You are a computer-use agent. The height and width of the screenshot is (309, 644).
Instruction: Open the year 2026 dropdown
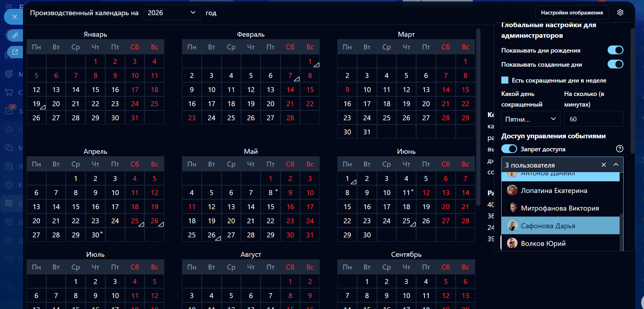pos(172,13)
